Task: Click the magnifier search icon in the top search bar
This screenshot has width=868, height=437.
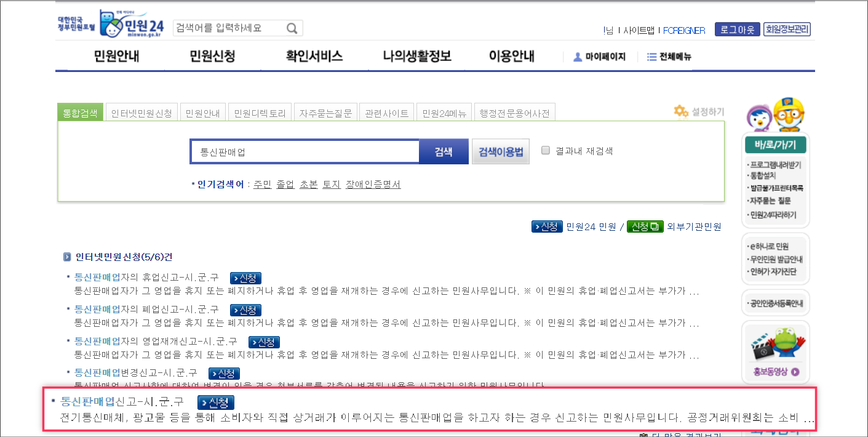Action: (x=292, y=28)
